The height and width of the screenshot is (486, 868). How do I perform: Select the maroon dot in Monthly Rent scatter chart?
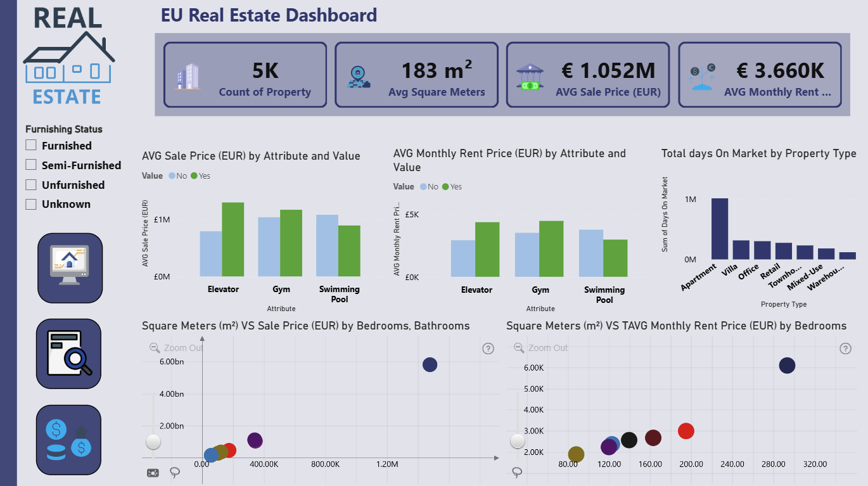[x=653, y=438]
